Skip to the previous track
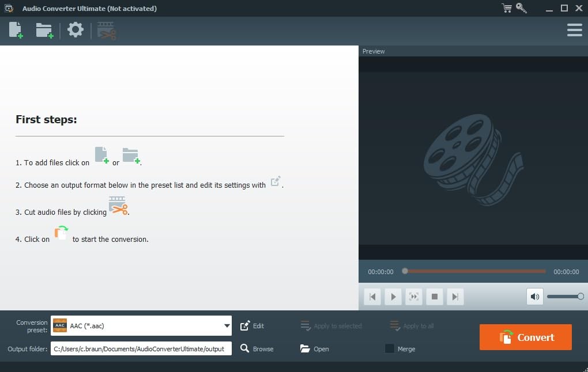Image resolution: width=588 pixels, height=372 pixels. pyautogui.click(x=372, y=297)
